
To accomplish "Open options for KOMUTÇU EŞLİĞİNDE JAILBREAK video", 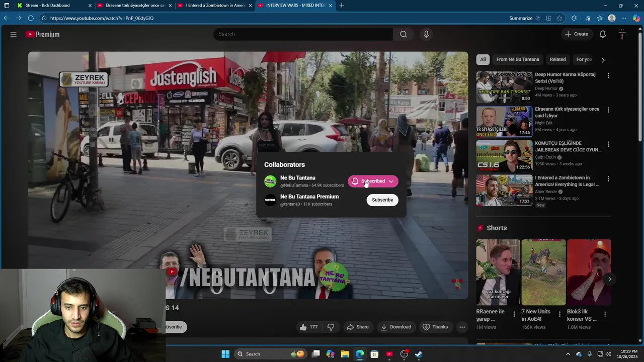I will [x=608, y=144].
